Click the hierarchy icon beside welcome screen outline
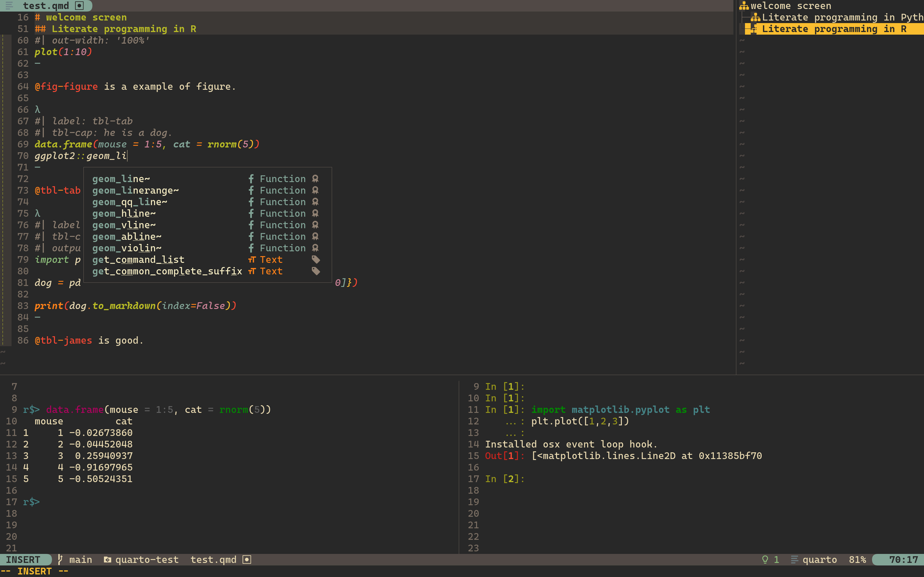Image resolution: width=924 pixels, height=577 pixels. [743, 6]
